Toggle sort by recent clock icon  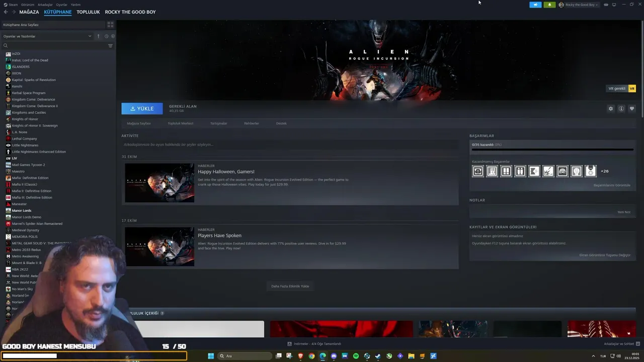(x=106, y=36)
